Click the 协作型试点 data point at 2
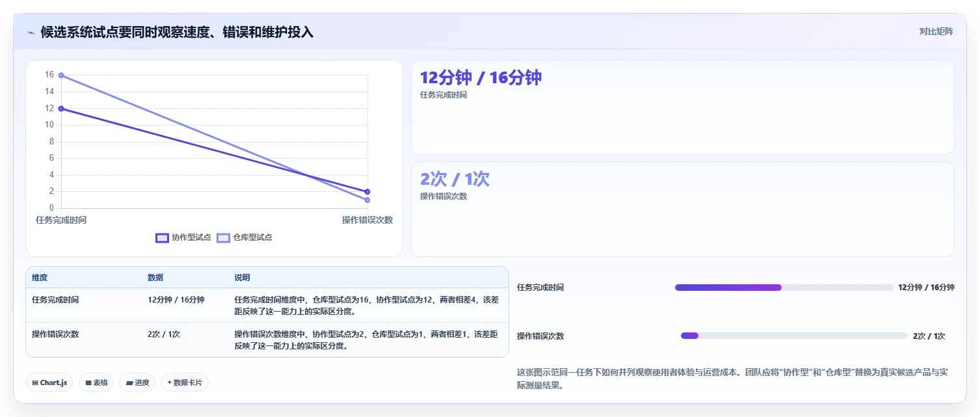This screenshot has width=980, height=417. pos(367,191)
